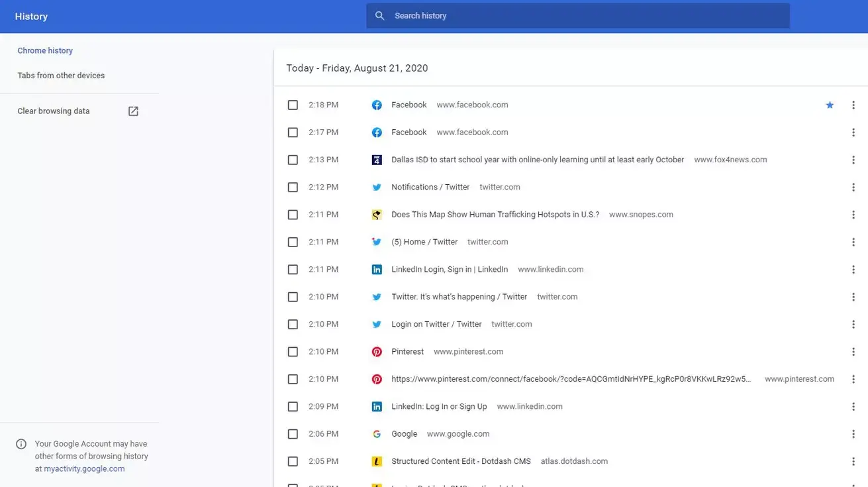Open the myactivity.google.com link
This screenshot has height=487, width=868.
tap(84, 468)
